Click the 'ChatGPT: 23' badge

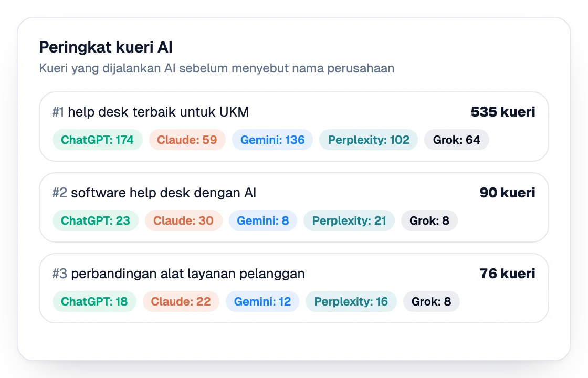pyautogui.click(x=96, y=220)
